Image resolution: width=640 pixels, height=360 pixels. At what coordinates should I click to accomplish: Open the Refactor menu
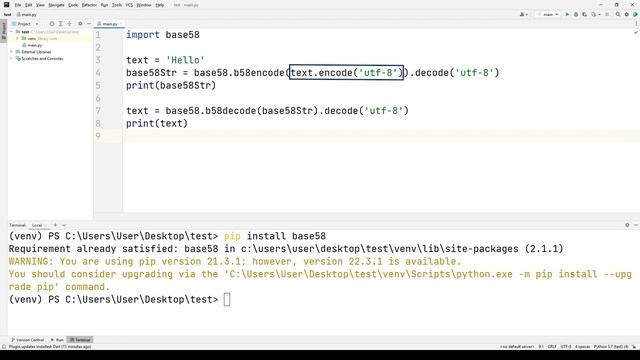click(x=89, y=5)
